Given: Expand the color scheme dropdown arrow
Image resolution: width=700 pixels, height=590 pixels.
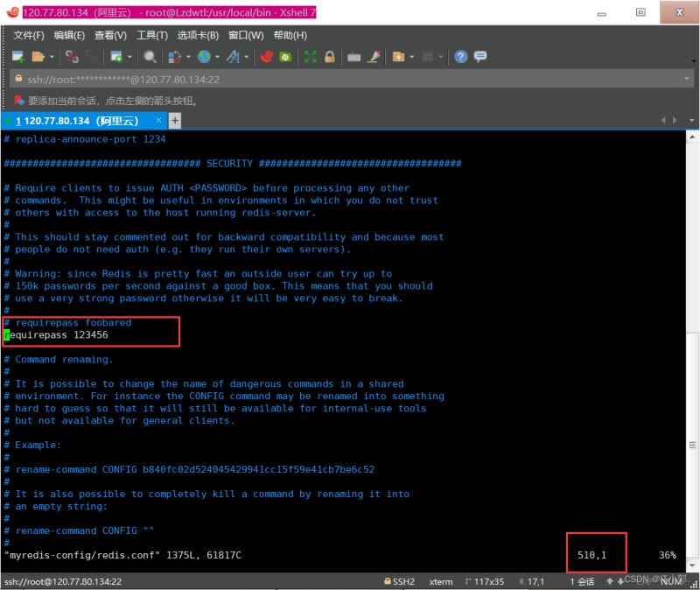Looking at the screenshot, I should (x=188, y=57).
